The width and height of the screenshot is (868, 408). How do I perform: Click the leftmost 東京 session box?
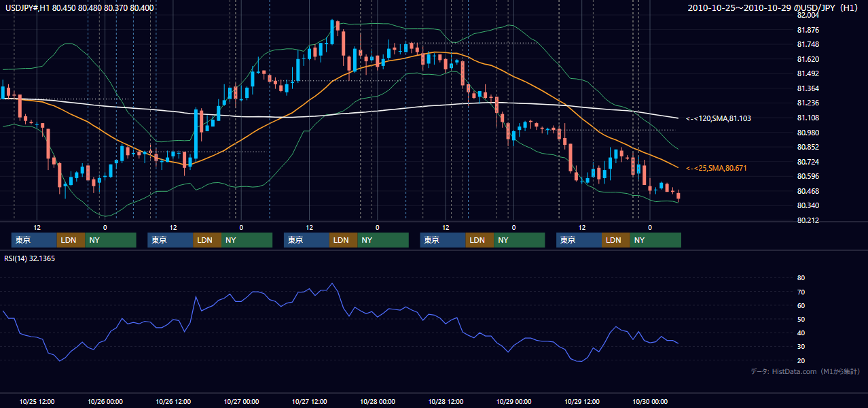[34, 240]
